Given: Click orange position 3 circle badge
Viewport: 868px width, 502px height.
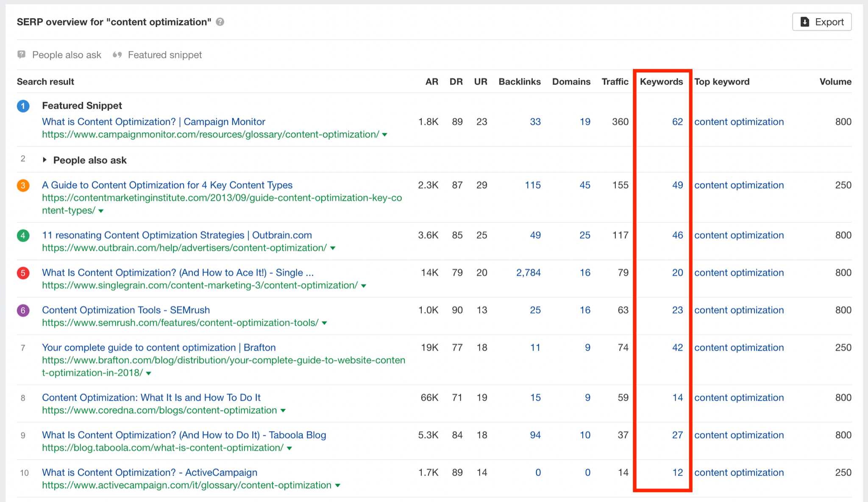Looking at the screenshot, I should point(23,185).
